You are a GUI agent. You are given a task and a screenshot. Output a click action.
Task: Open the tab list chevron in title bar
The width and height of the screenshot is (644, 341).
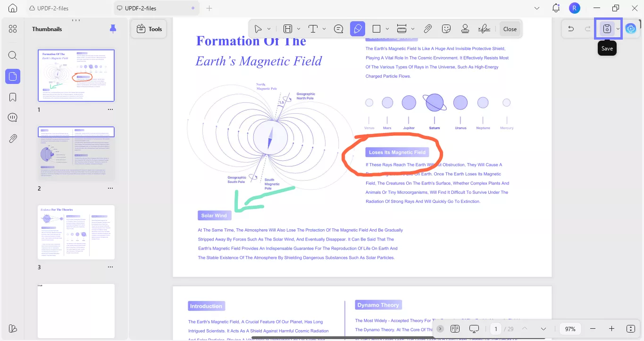pos(537,8)
